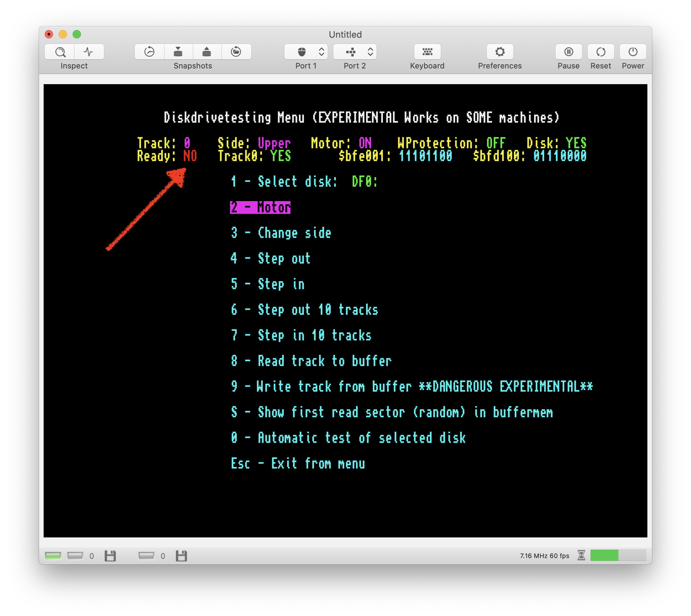This screenshot has width=691, height=616.
Task: Click the '7.16 MHz 60 fps' status text
Action: (x=544, y=556)
